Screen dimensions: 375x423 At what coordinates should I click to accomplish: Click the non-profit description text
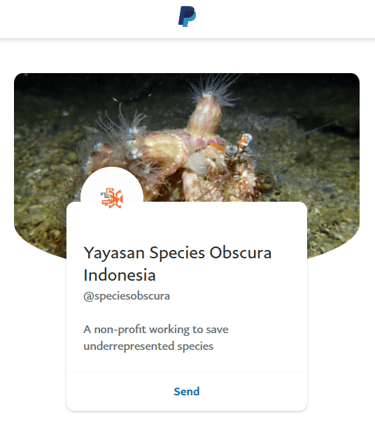click(156, 338)
